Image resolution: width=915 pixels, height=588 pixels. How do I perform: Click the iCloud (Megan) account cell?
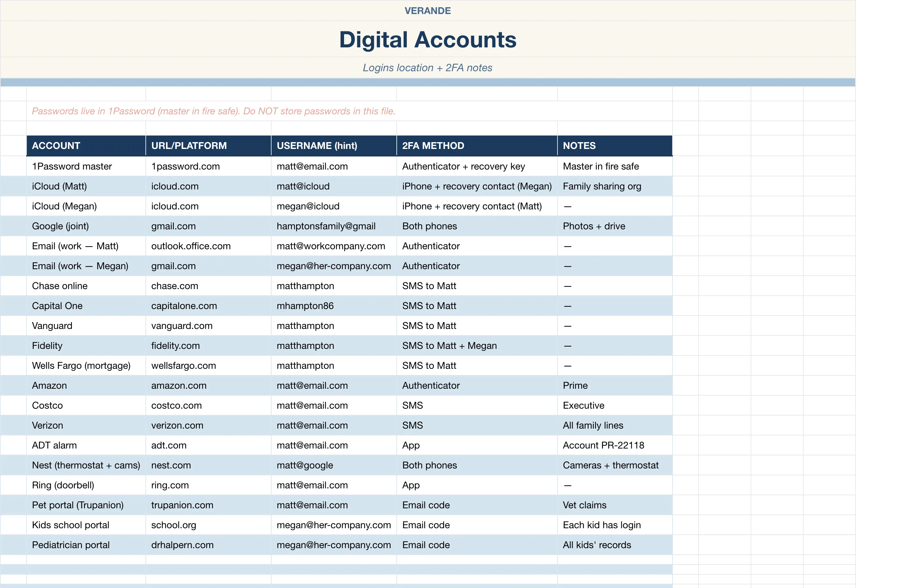[x=86, y=206]
